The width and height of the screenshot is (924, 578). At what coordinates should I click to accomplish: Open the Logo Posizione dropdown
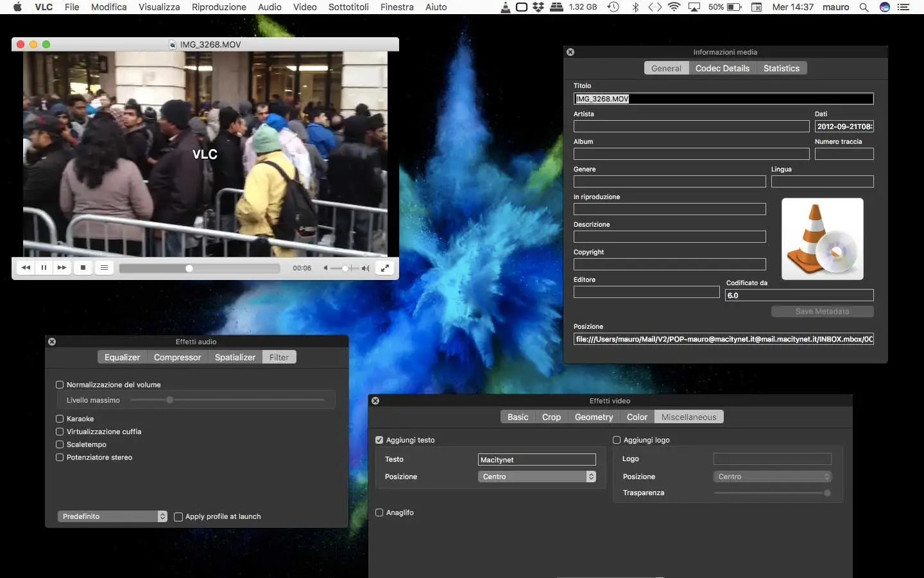point(772,477)
